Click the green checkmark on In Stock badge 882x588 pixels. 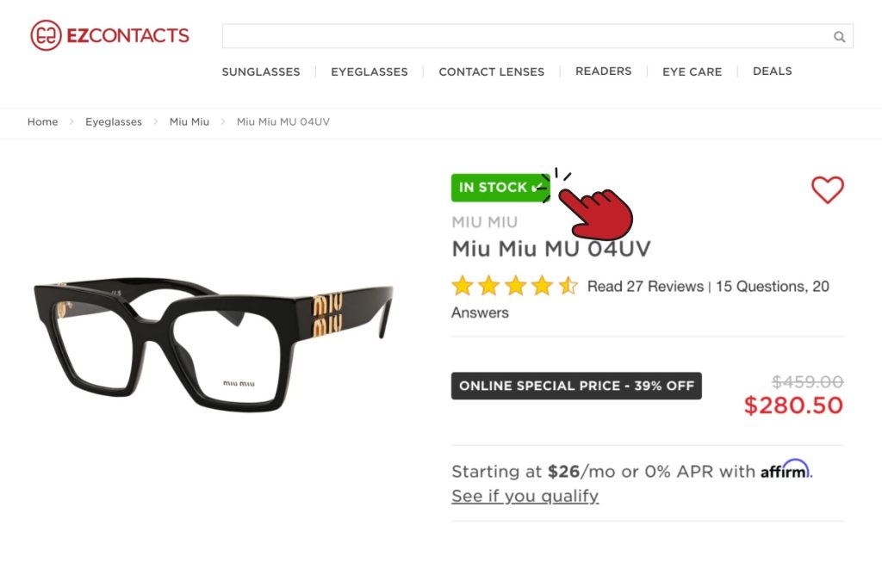tap(538, 187)
